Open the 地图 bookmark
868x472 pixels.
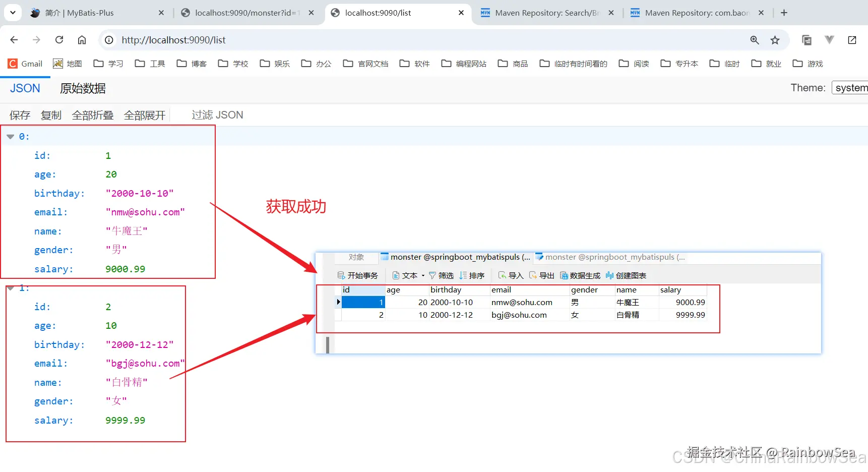67,64
